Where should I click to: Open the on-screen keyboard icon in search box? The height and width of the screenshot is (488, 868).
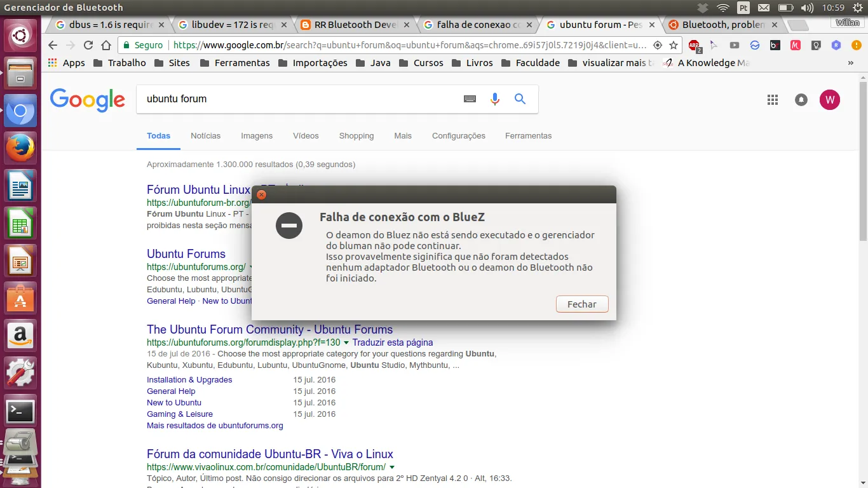click(470, 99)
